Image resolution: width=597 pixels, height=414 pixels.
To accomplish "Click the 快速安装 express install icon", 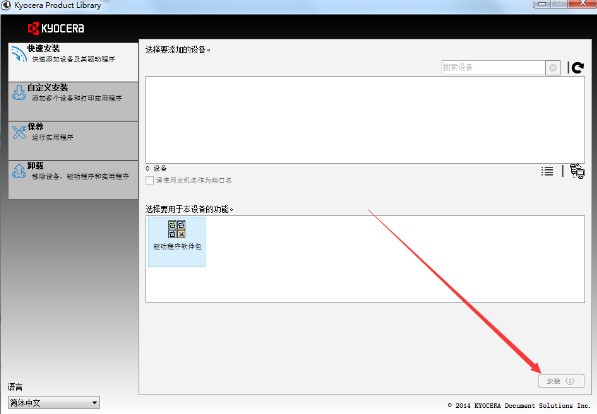I will (x=19, y=54).
